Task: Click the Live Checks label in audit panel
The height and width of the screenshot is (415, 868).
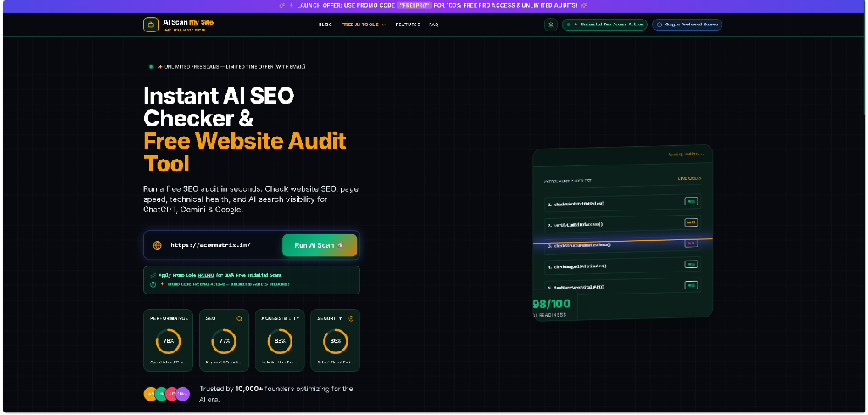Action: coord(689,178)
